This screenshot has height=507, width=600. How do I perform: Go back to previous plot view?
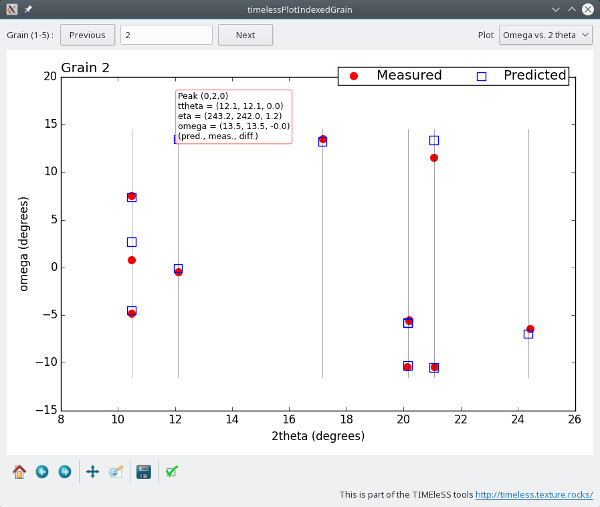[x=42, y=471]
